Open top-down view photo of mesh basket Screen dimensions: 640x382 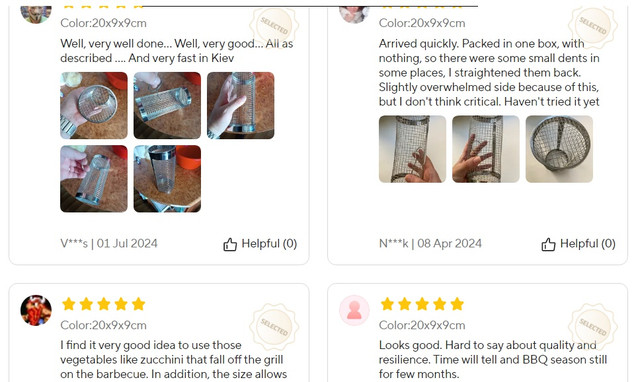click(x=559, y=149)
